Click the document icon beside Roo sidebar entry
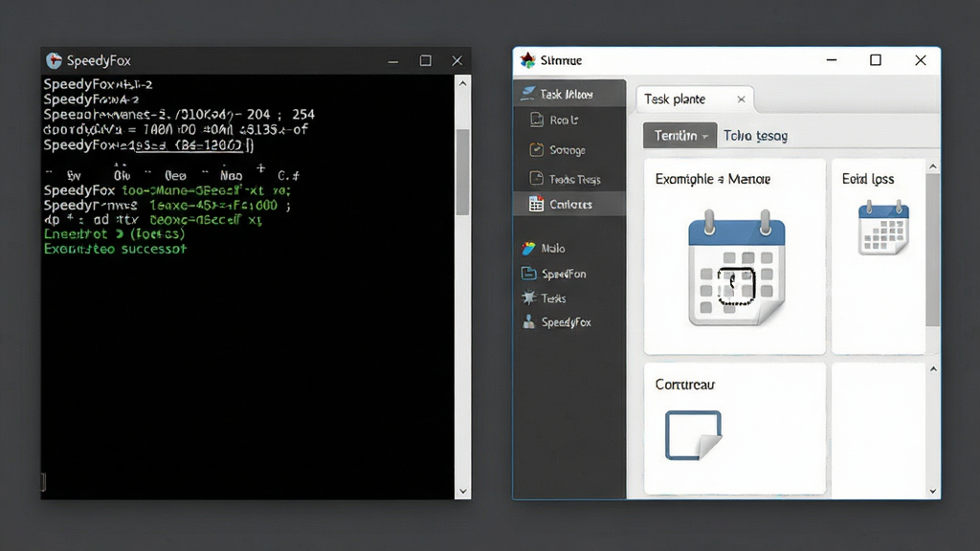980x551 pixels. click(536, 120)
